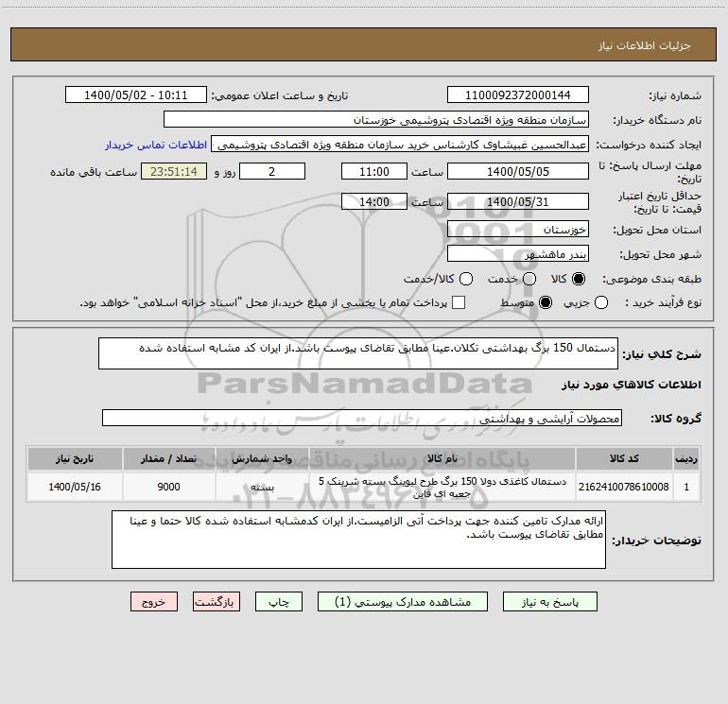Image resolution: width=728 pixels, height=704 pixels.
Task: Click the اطلاعات کالاهای مورد نیاز heading
Action: pyautogui.click(x=632, y=385)
